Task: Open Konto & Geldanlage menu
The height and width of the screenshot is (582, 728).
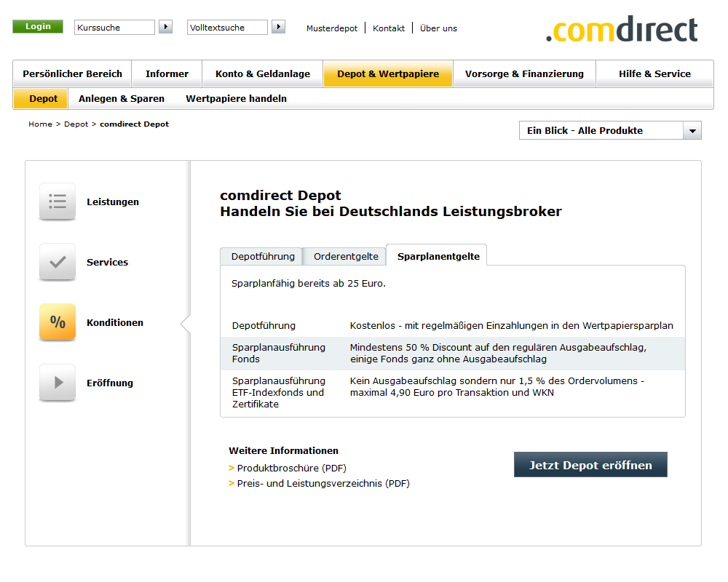Action: (x=263, y=73)
